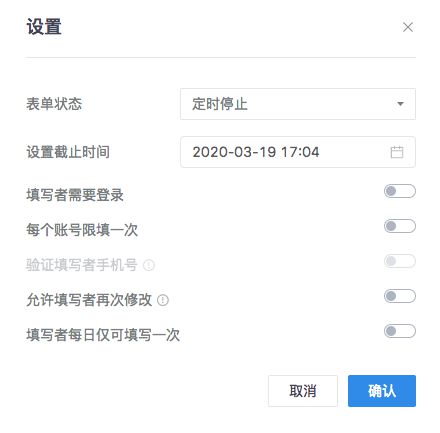Click the 2020-03-19 17:04 date input

[x=298, y=152]
